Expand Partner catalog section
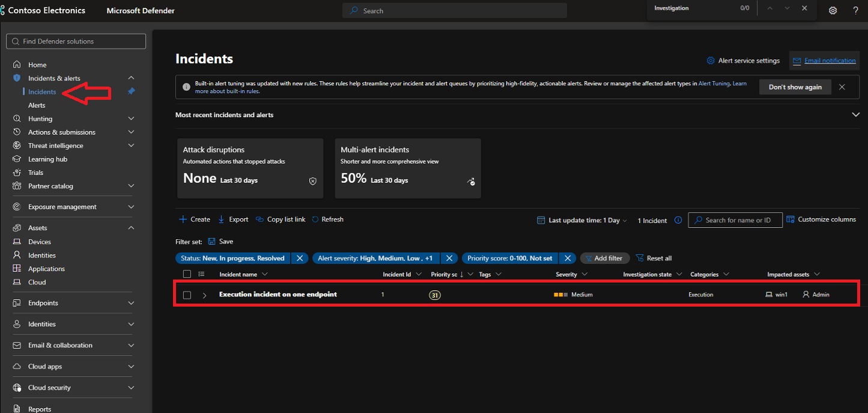The height and width of the screenshot is (413, 868). pyautogui.click(x=132, y=186)
